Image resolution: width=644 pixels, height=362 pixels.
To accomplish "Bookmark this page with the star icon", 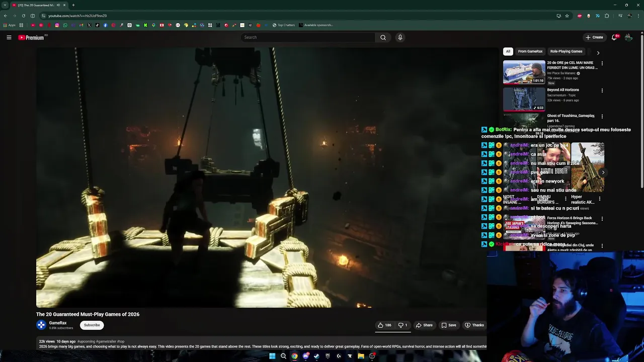I will [x=567, y=16].
